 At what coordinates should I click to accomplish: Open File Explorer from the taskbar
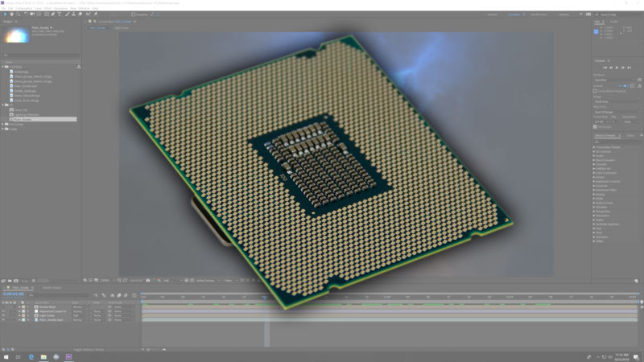(44, 356)
